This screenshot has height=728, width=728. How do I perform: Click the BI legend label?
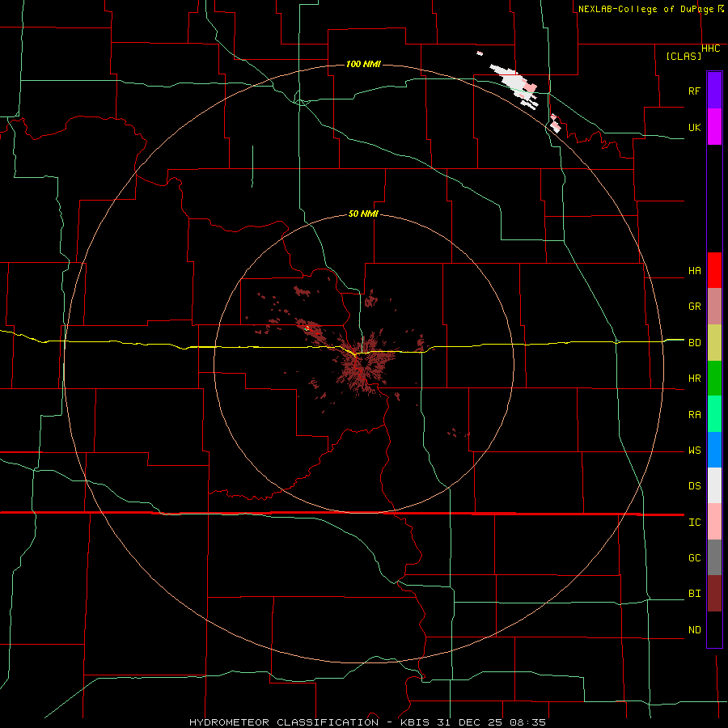point(694,594)
